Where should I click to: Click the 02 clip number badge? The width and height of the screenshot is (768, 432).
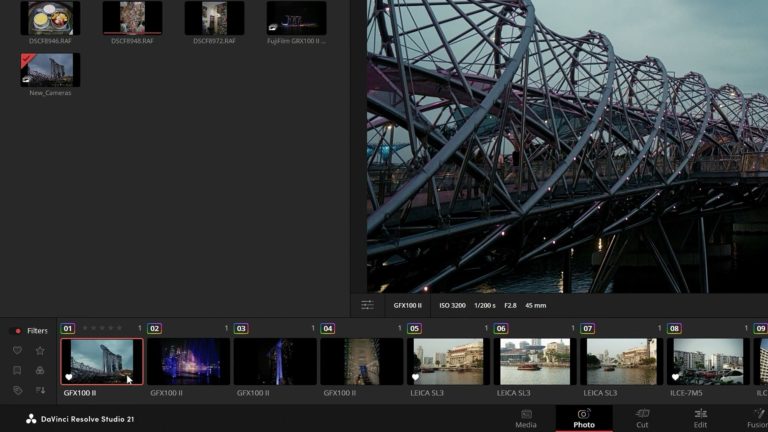coord(154,328)
